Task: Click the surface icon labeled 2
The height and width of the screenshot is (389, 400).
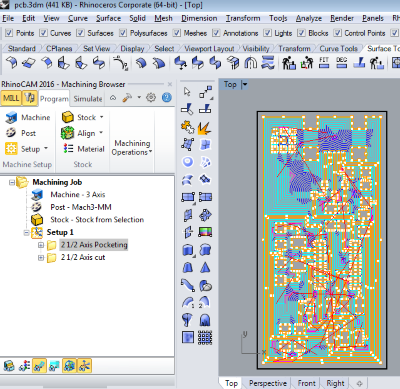Action: point(205,302)
